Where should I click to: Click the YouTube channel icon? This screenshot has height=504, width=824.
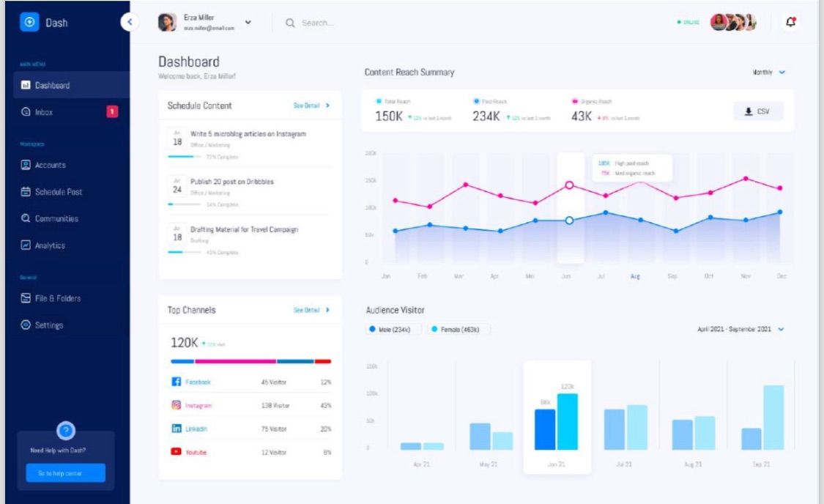[176, 452]
